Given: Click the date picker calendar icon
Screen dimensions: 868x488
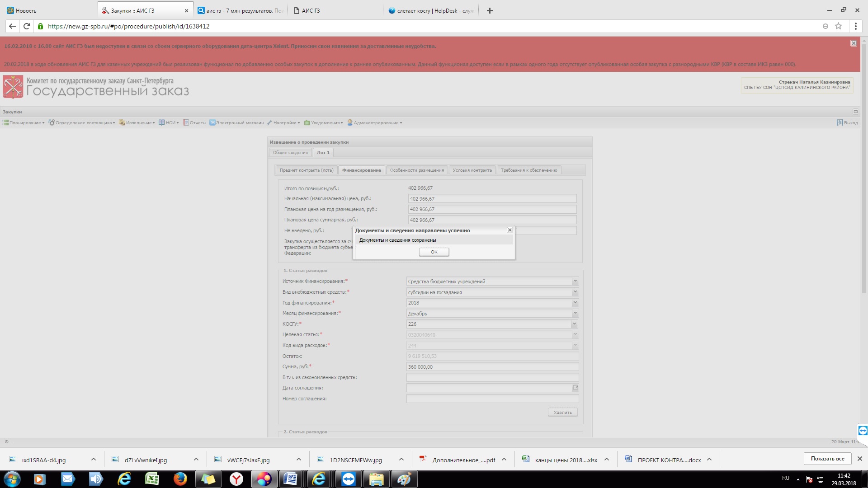Looking at the screenshot, I should pos(575,388).
